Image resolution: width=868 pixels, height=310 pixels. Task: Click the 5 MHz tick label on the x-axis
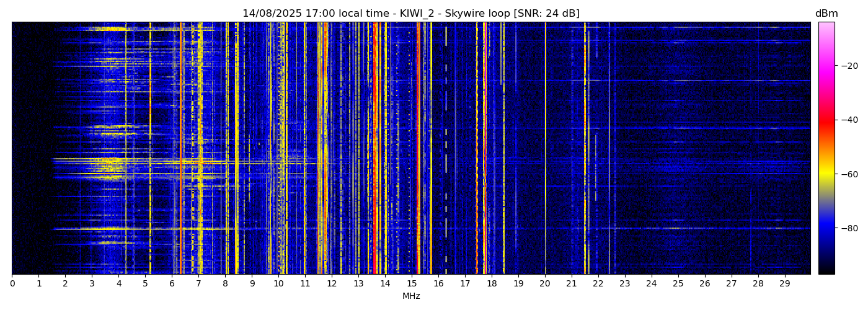coord(145,283)
